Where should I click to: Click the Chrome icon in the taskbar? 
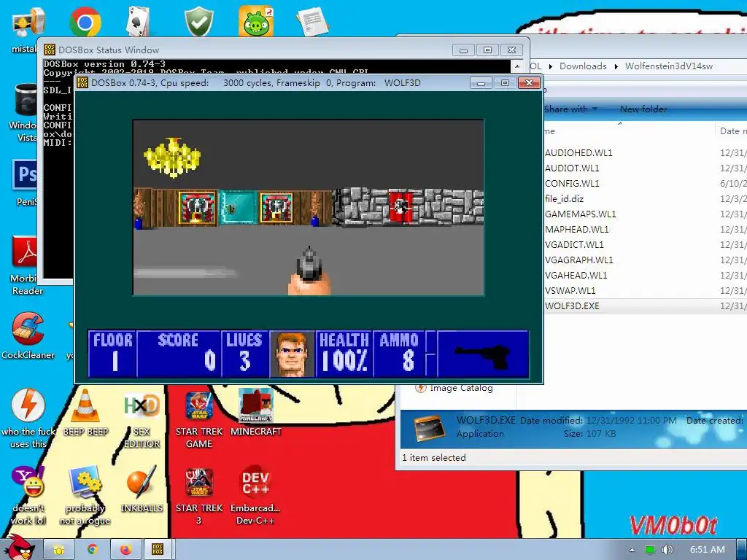coord(93,550)
